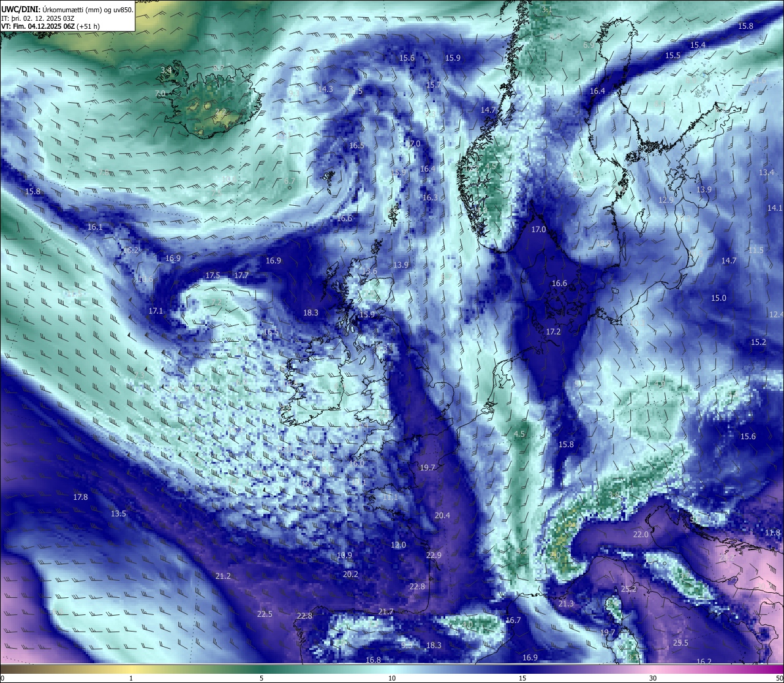Click the value label "15.0"
Image resolution: width=784 pixels, height=683 pixels.
click(718, 298)
